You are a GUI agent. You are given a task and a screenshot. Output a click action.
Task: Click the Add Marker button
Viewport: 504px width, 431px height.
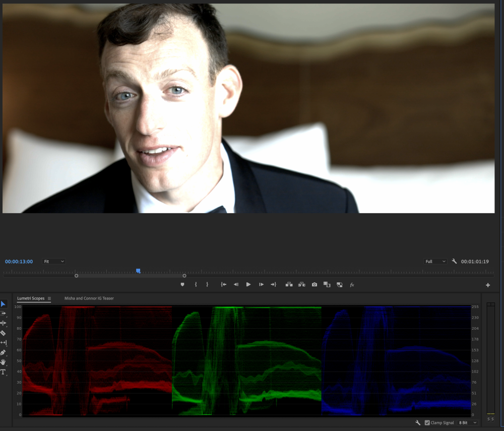[182, 285]
